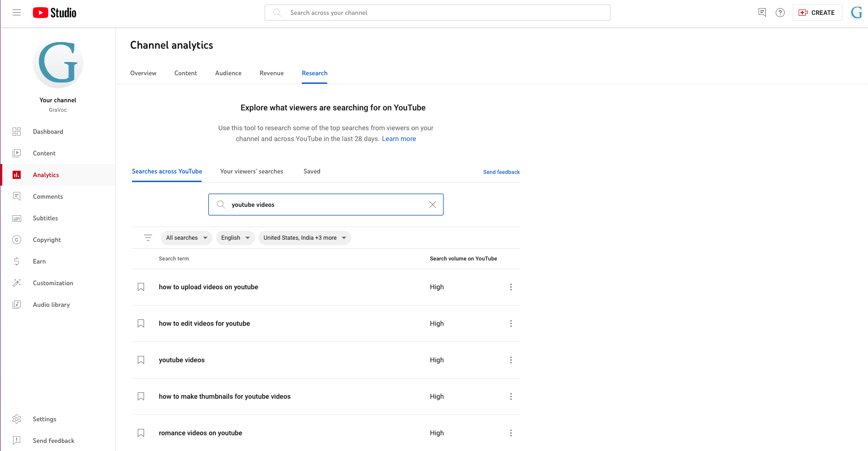
Task: Open Comments in the sidebar
Action: click(58, 196)
